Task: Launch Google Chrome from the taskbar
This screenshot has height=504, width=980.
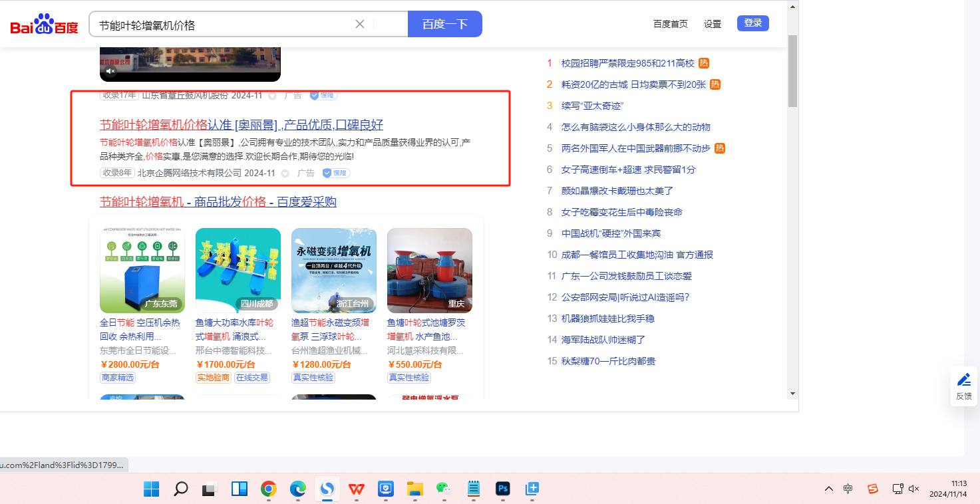Action: click(268, 489)
